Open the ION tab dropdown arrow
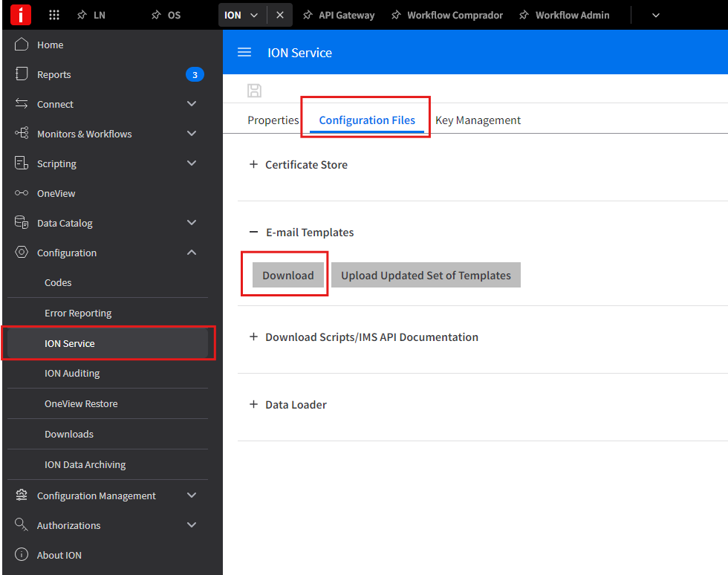Image resolution: width=728 pixels, height=575 pixels. coord(254,16)
